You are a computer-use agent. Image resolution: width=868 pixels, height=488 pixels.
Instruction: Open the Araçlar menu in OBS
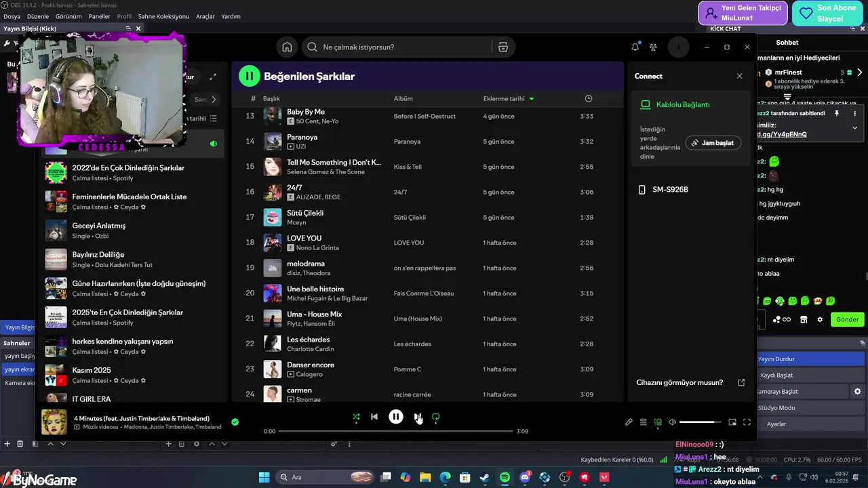[x=205, y=16]
